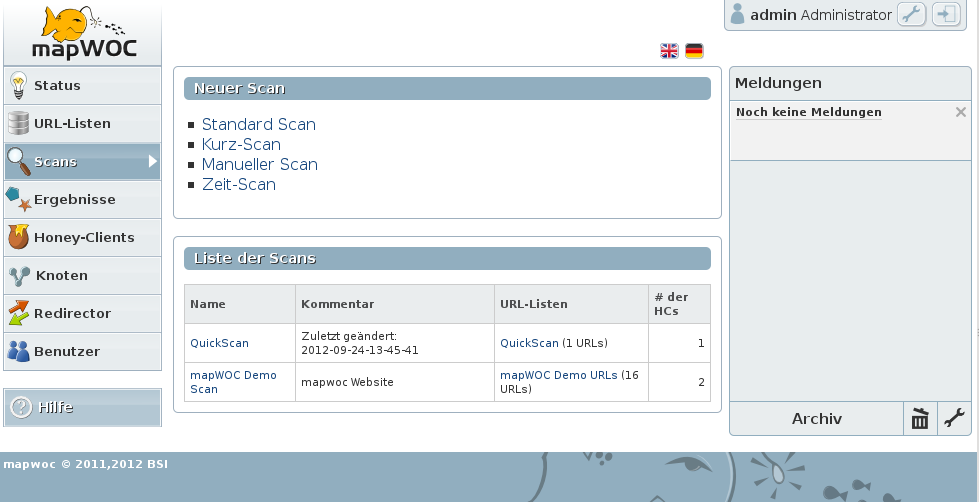Click the URL-Listen database icon
Viewport: 979px width, 502px height.
click(18, 123)
